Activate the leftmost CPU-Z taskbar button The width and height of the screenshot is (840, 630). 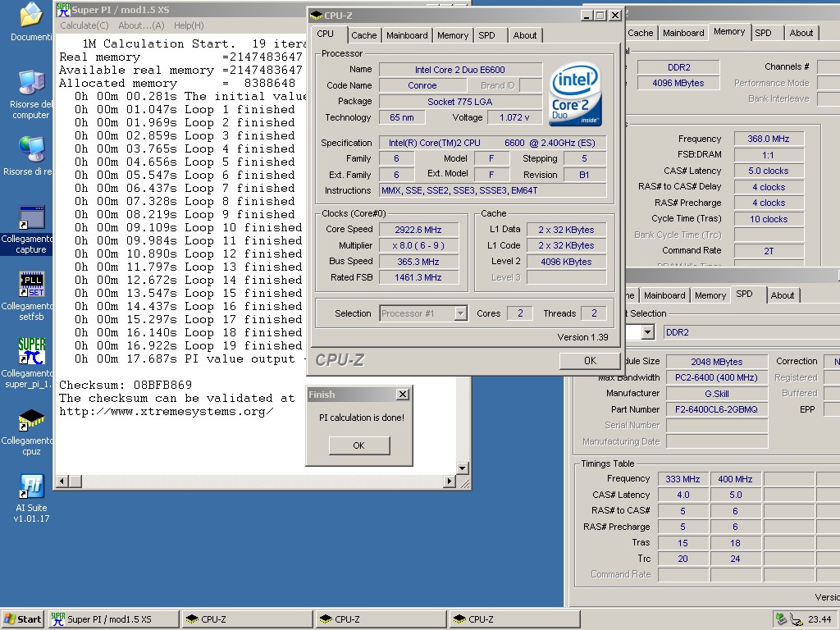coord(247,619)
